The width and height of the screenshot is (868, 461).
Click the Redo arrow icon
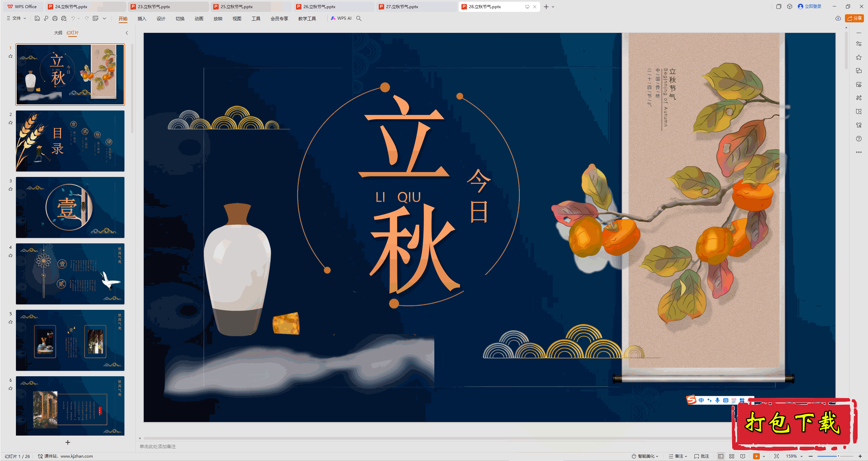[87, 18]
